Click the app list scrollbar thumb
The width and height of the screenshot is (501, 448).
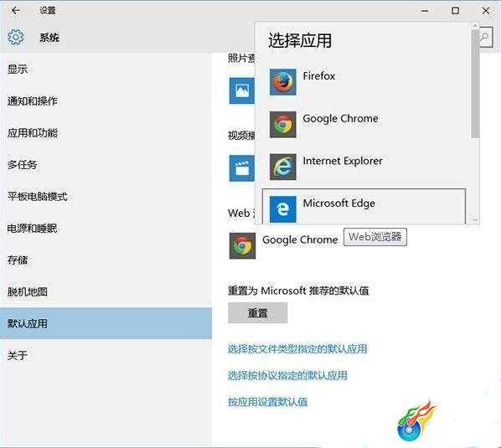click(x=475, y=84)
